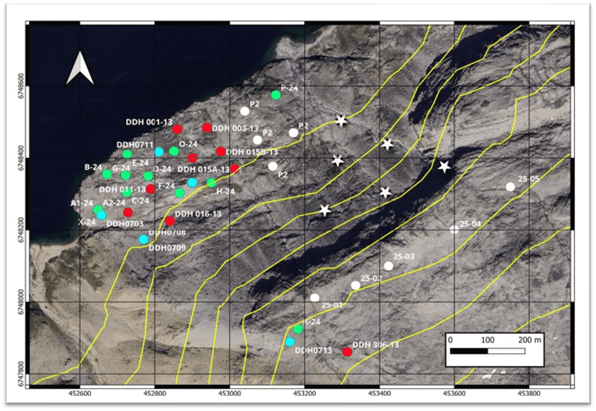Click the 452600 easting axis label
Image resolution: width=596 pixels, height=411 pixels.
coord(80,393)
